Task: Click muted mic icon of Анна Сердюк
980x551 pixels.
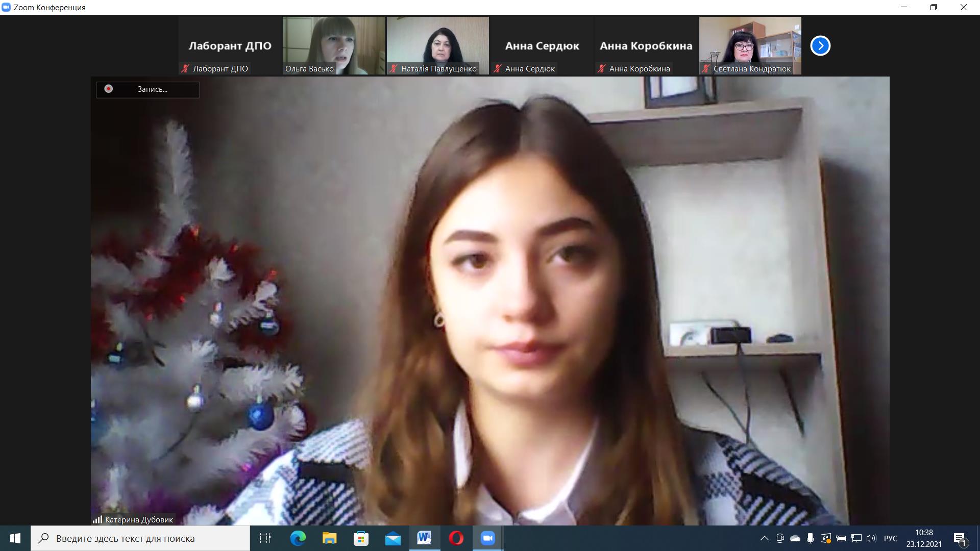Action: click(x=498, y=68)
